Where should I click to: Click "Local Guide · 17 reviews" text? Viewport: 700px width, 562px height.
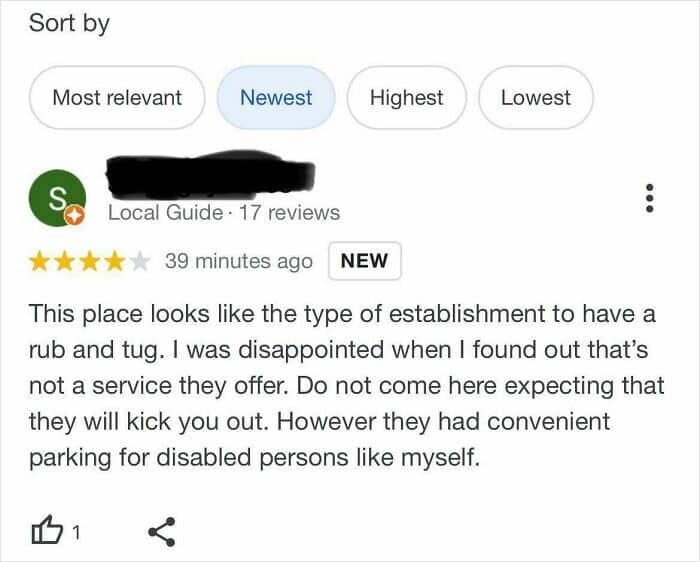pos(224,213)
